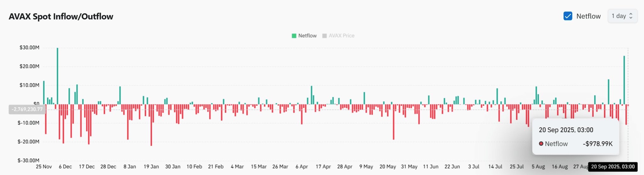The height and width of the screenshot is (175, 644).
Task: Select the tallest green bar reaching $30.00M
Action: click(58, 76)
